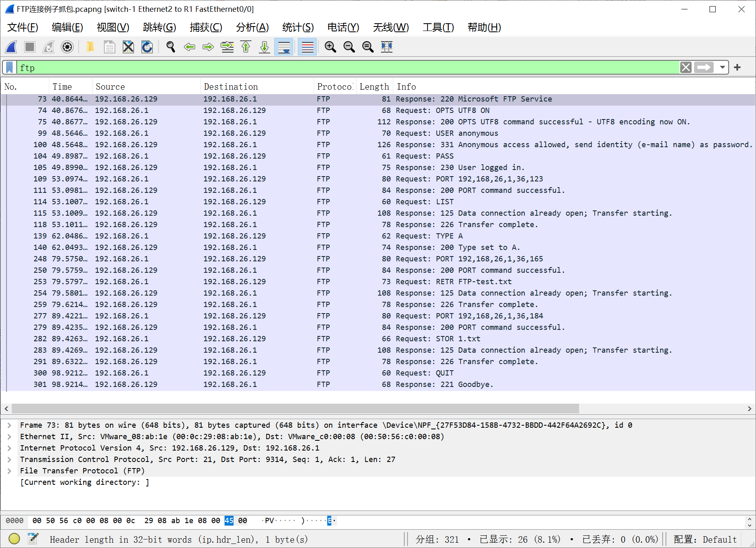Sort by the Time column header
756x548 pixels.
coord(71,87)
